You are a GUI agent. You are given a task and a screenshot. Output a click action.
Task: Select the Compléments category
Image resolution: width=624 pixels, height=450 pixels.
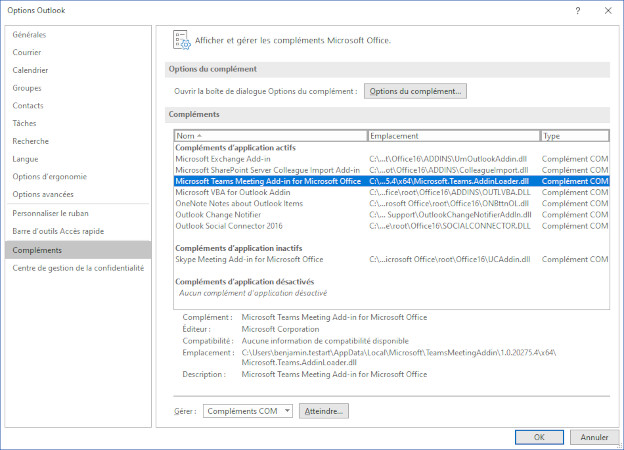coord(78,250)
